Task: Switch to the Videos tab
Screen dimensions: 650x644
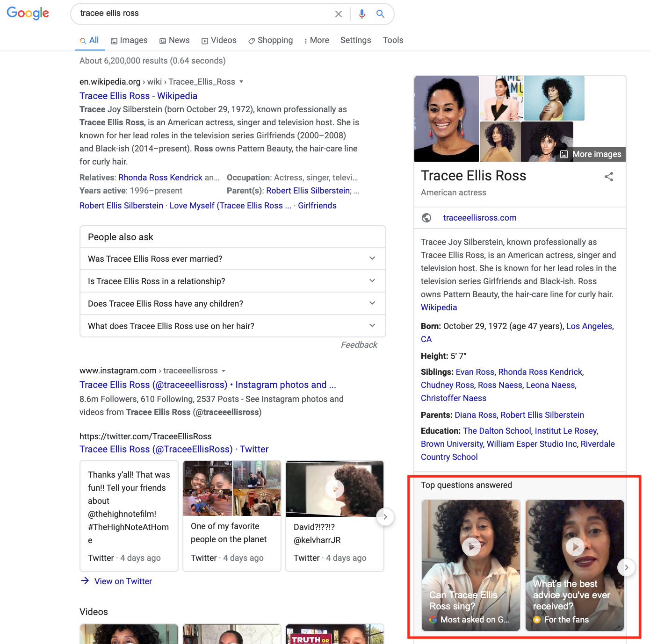Action: (x=219, y=41)
